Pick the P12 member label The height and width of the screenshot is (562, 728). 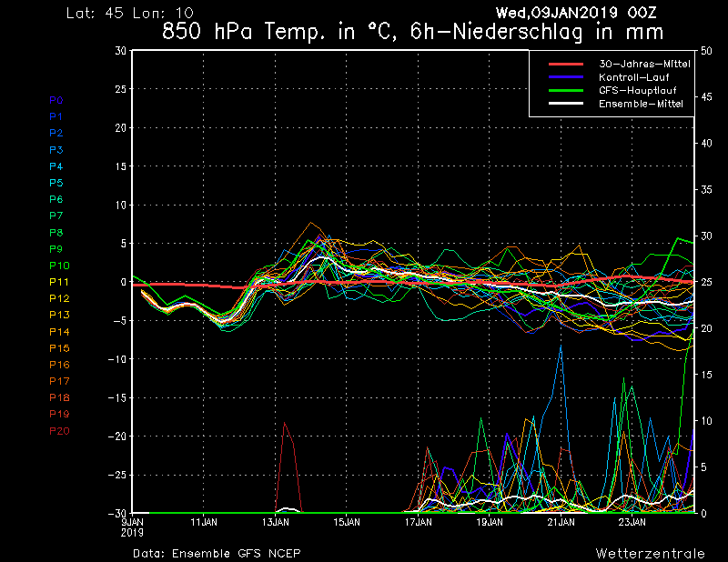(59, 298)
